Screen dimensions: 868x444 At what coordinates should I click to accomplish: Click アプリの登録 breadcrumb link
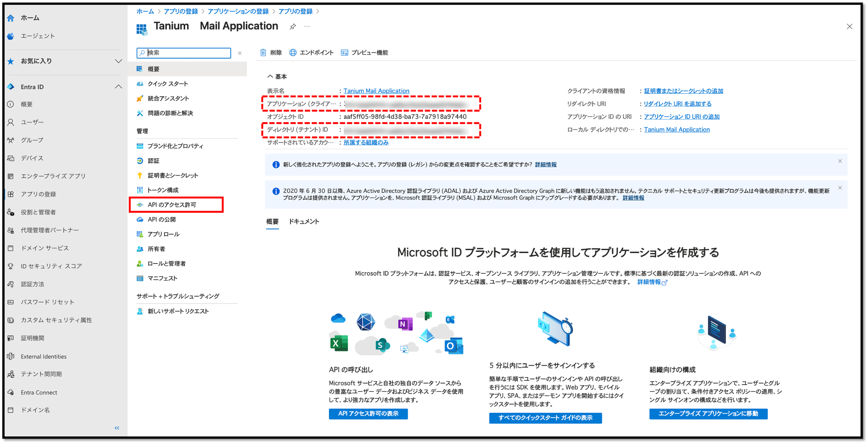click(x=181, y=12)
